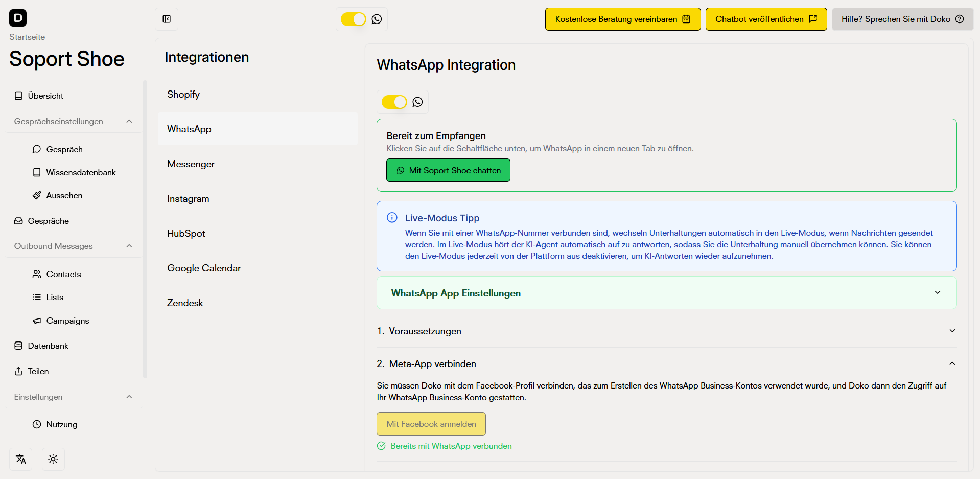The height and width of the screenshot is (479, 980).
Task: Expand 1. Voraussetzungen section
Action: (x=666, y=331)
